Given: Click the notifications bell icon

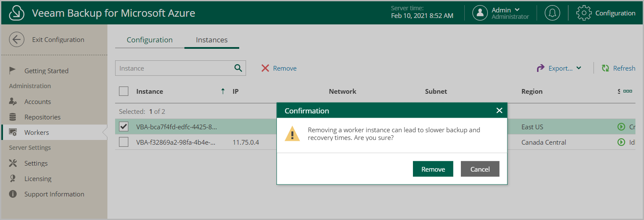Looking at the screenshot, I should [x=552, y=13].
